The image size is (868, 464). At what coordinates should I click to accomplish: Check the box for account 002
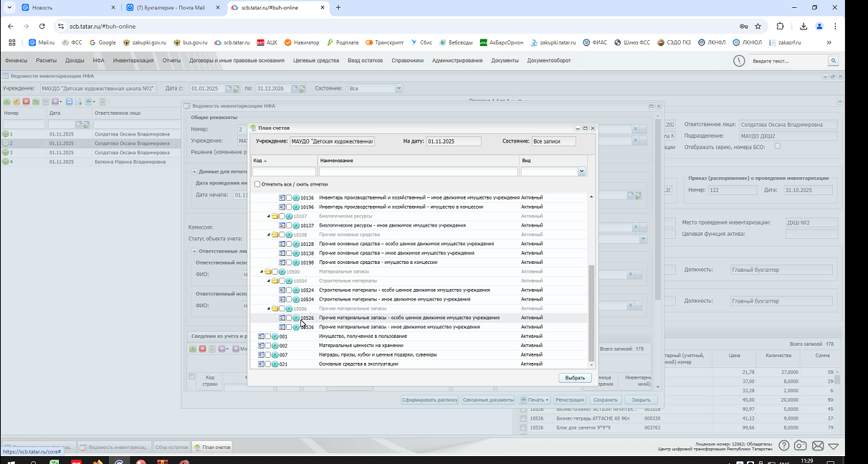[x=268, y=346]
